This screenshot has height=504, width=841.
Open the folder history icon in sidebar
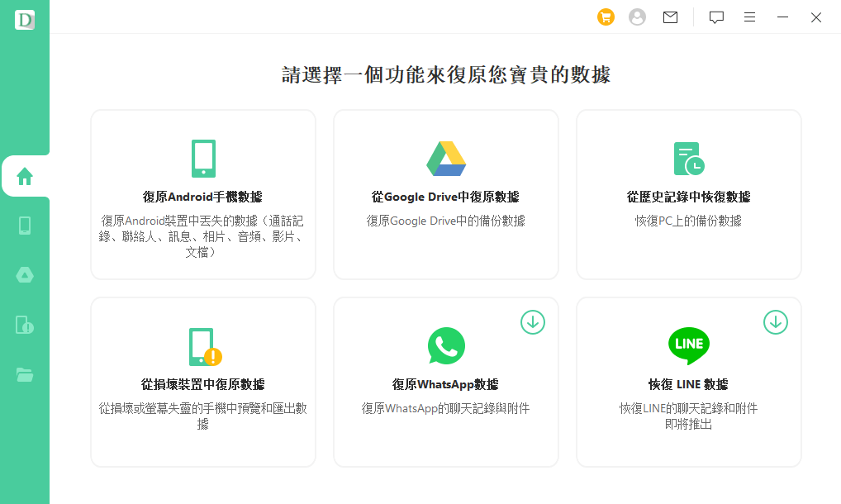click(25, 374)
